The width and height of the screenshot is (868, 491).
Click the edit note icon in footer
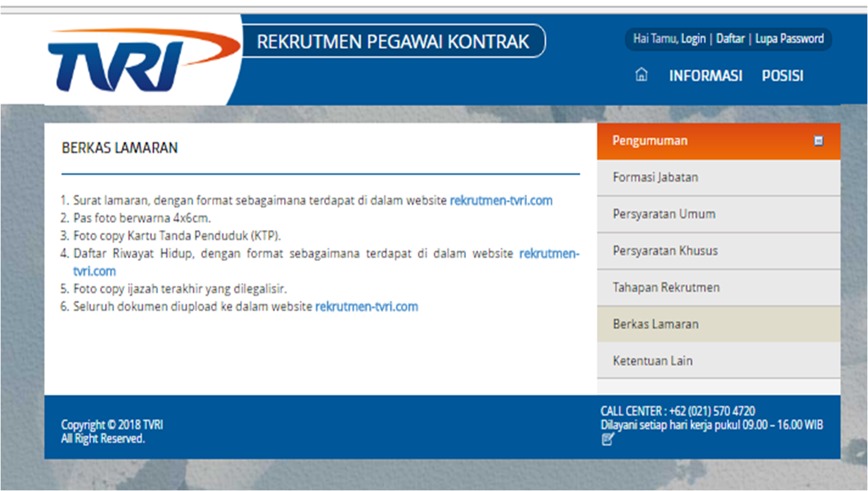pyautogui.click(x=608, y=439)
